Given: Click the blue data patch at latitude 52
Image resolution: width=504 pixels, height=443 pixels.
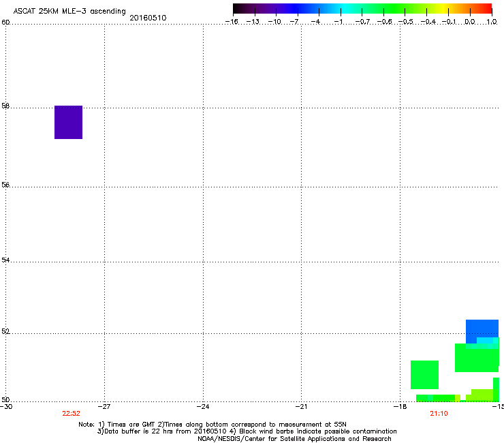Looking at the screenshot, I should [x=482, y=331].
